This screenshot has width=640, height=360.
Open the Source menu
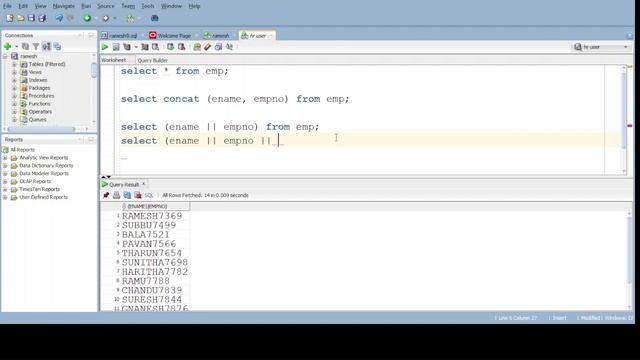[106, 6]
